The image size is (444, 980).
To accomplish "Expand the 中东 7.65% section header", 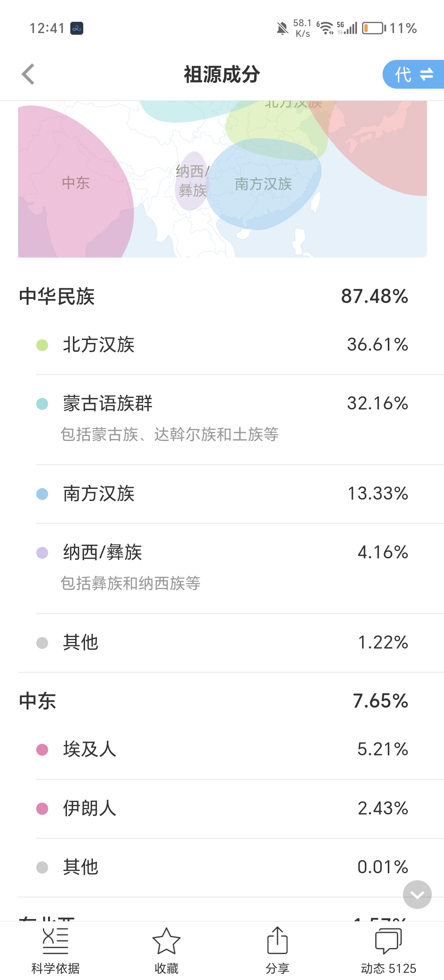I will [213, 701].
